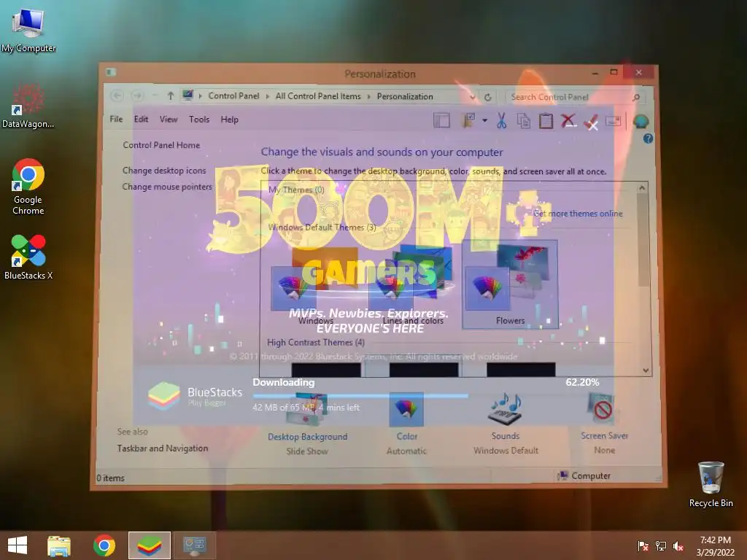Open the Windows Start button
Image resolution: width=747 pixels, height=560 pixels.
point(18,545)
